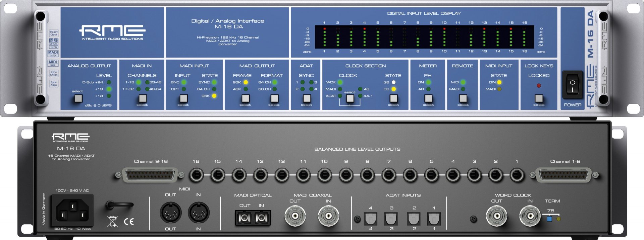Toggle the POWER rocker switch
The height and width of the screenshot is (240, 644).
point(572,85)
